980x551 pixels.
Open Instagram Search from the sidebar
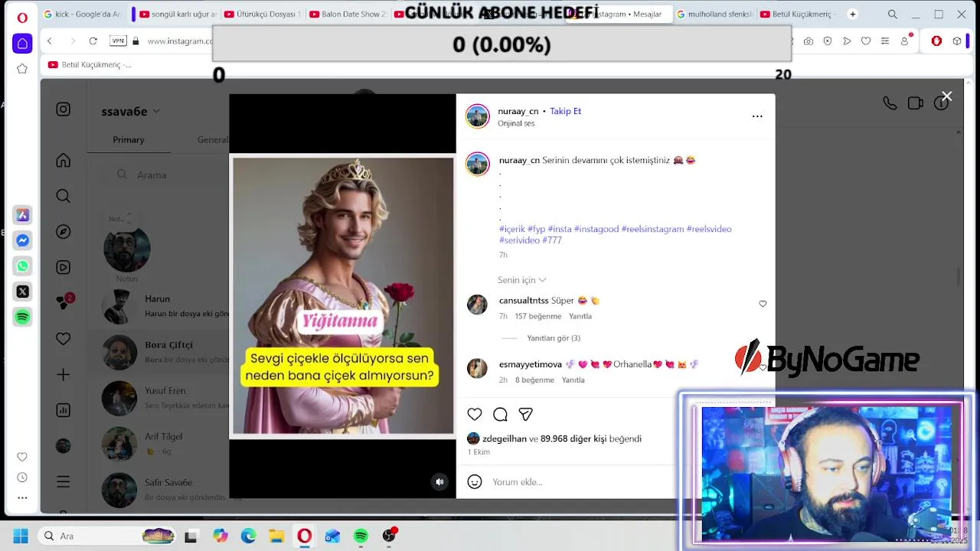(64, 196)
